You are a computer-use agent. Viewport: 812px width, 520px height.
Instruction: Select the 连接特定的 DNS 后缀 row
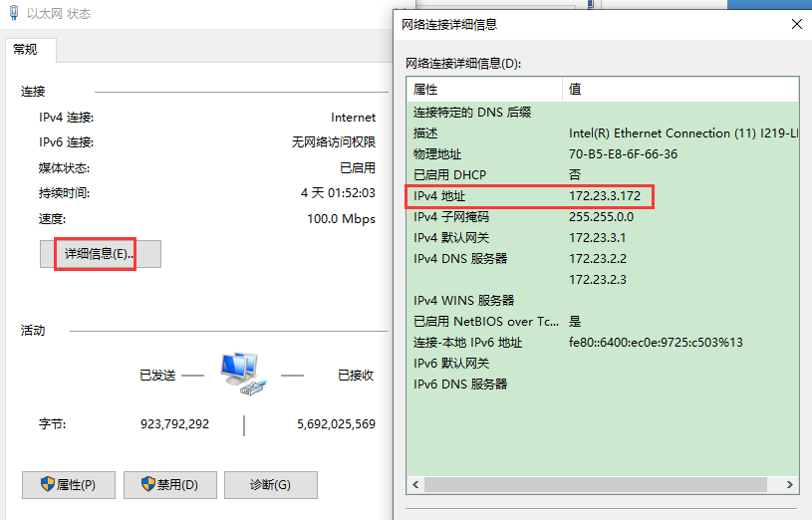click(603, 113)
